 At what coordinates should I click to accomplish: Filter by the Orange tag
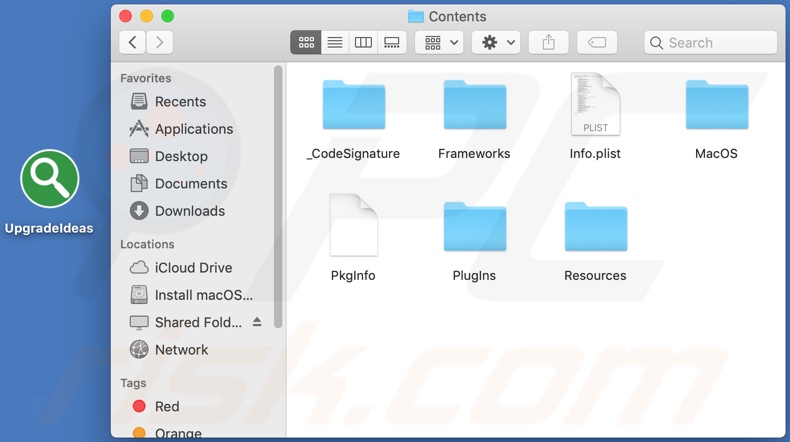coord(167,433)
